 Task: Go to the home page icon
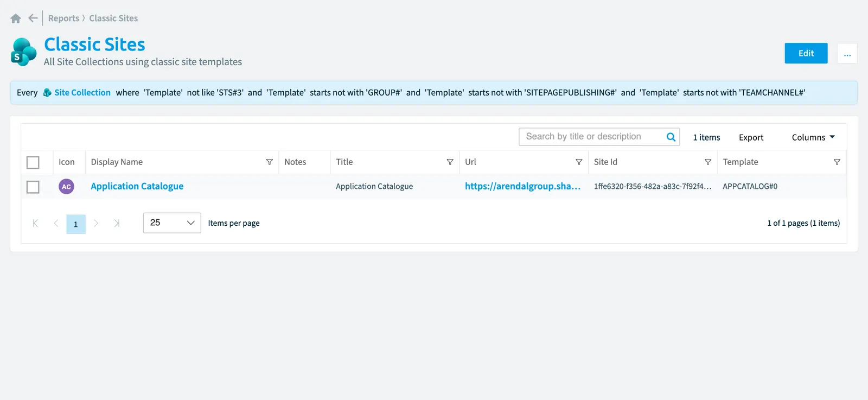coord(16,18)
